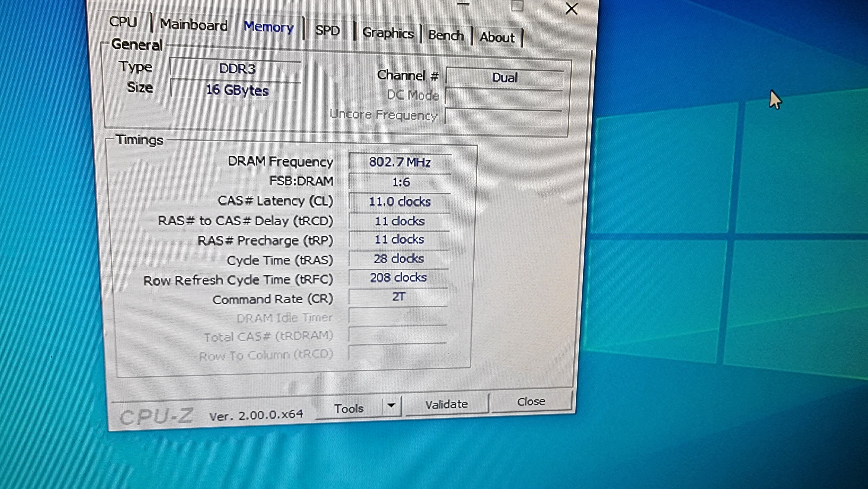Select the tRP 11 clocks value
868x489 pixels.
click(399, 240)
